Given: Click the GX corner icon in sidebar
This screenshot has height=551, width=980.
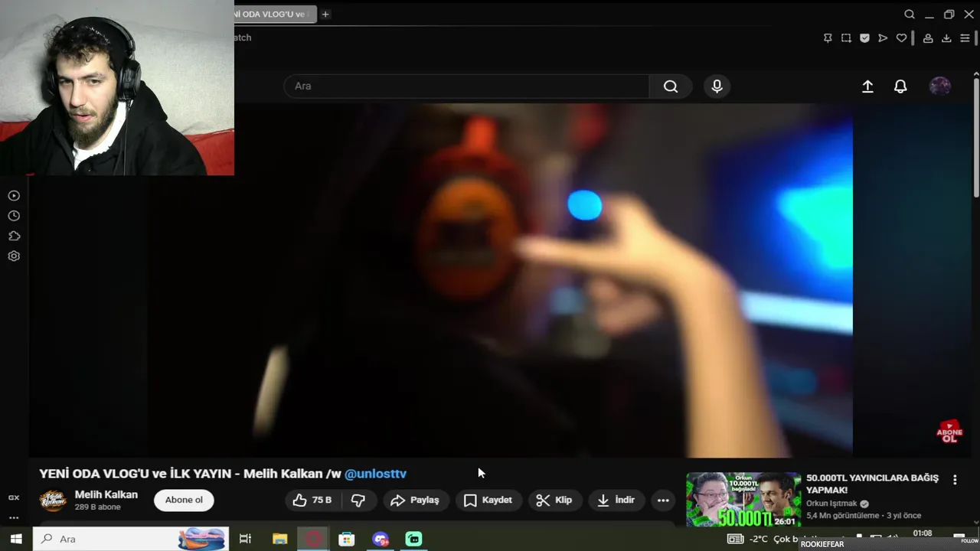Looking at the screenshot, I should [14, 497].
